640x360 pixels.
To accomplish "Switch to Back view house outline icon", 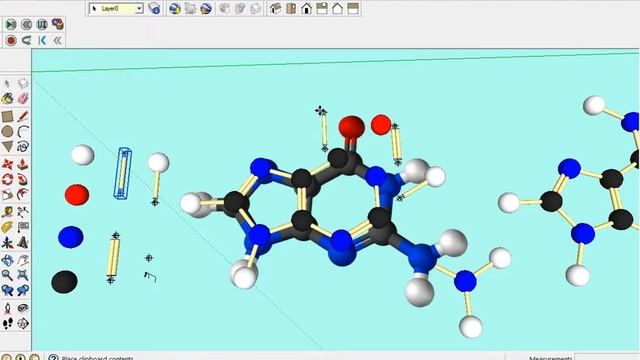I will coord(338,9).
